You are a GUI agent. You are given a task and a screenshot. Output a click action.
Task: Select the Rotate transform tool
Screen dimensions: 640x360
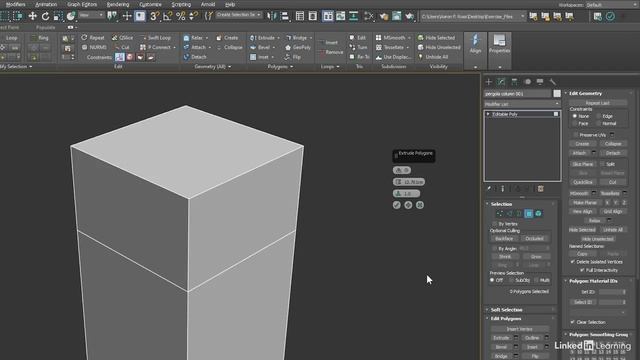click(x=45, y=16)
